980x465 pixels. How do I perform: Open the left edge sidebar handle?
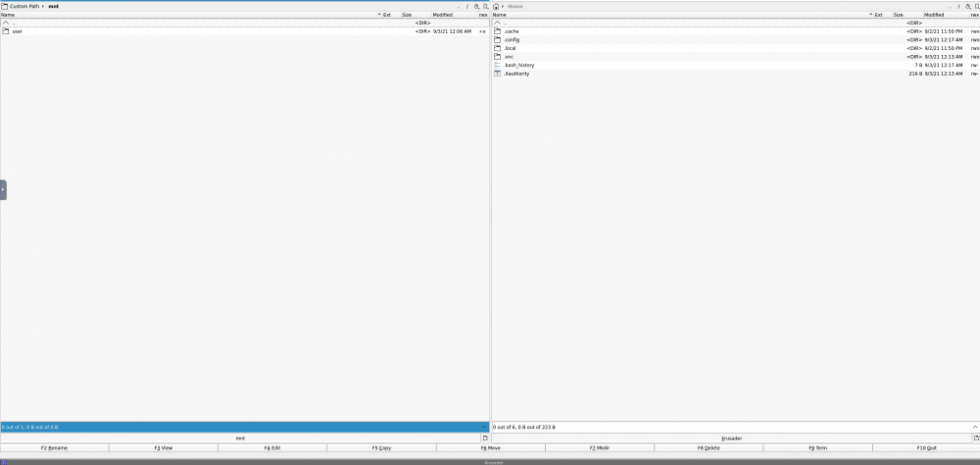pos(3,189)
